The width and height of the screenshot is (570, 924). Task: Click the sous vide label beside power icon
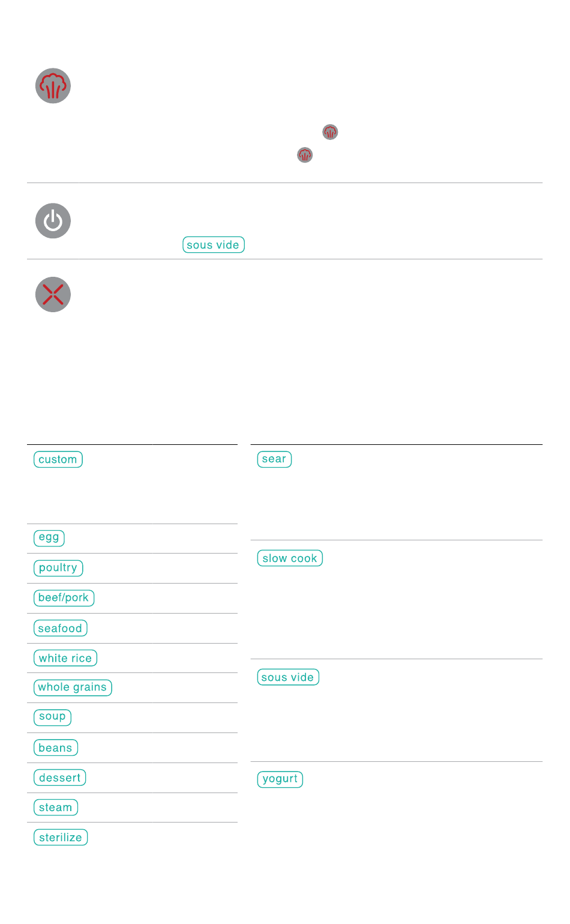point(214,245)
